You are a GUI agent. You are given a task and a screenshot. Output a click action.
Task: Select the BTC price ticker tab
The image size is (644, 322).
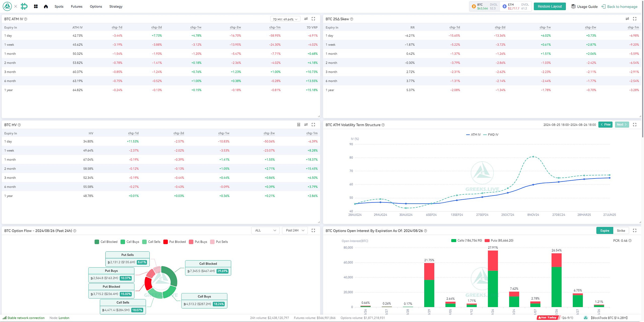pyautogui.click(x=485, y=6)
